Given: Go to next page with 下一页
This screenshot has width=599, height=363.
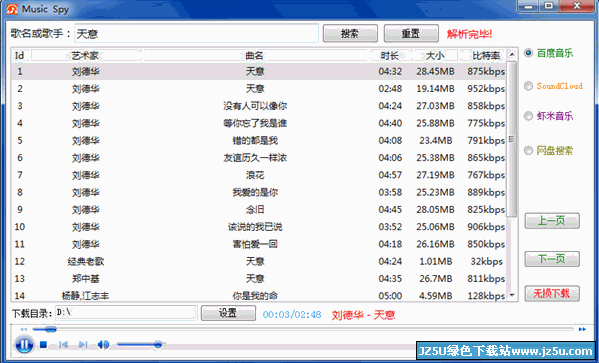Looking at the screenshot, I should coord(552,259).
